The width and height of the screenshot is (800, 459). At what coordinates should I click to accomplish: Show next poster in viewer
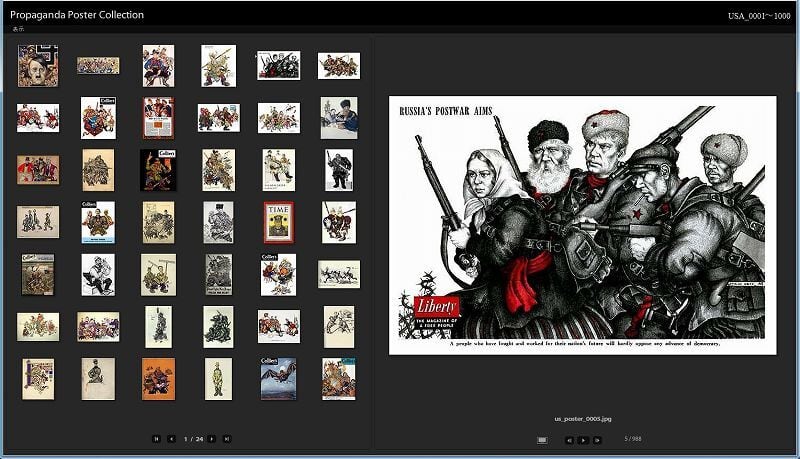point(597,440)
